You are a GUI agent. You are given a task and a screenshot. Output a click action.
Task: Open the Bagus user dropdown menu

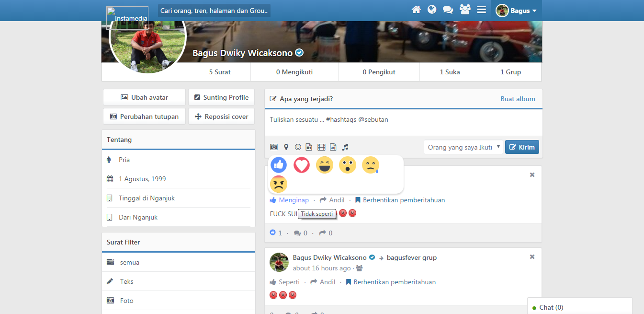coord(516,11)
